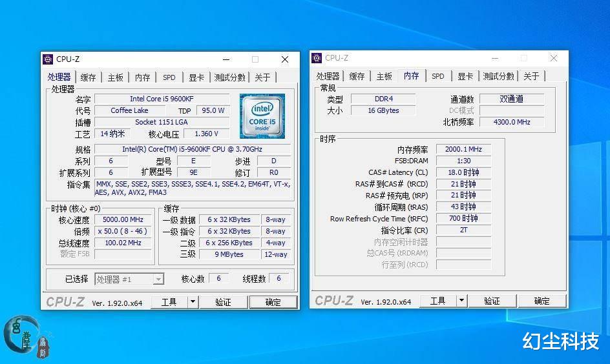The image size is (610, 364).
Task: Open the 缓存 tab in right CPU-Z window
Action: (357, 76)
